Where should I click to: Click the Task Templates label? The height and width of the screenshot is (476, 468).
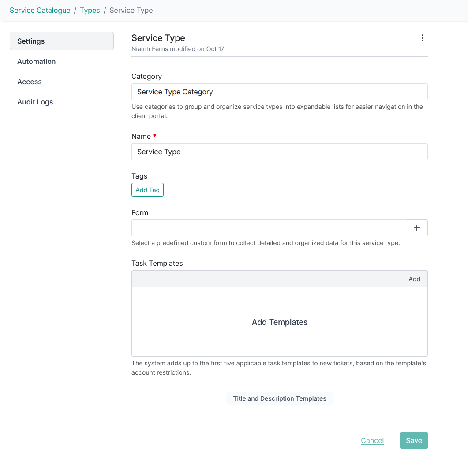pos(157,263)
